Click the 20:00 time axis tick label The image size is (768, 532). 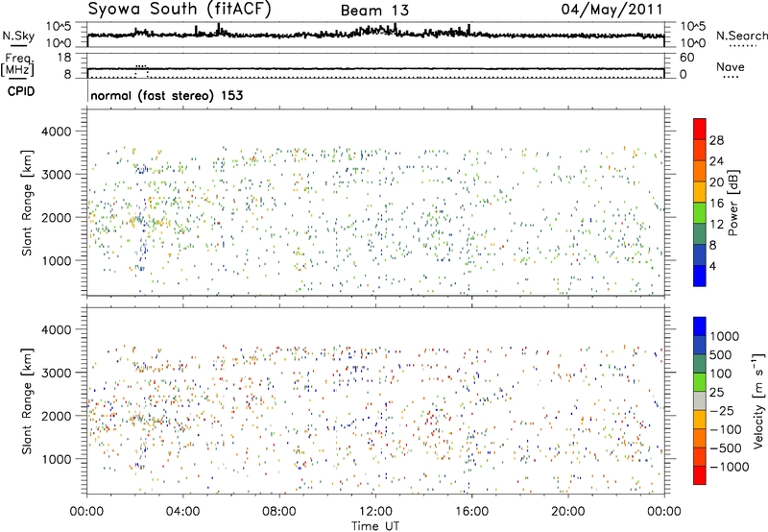567,512
